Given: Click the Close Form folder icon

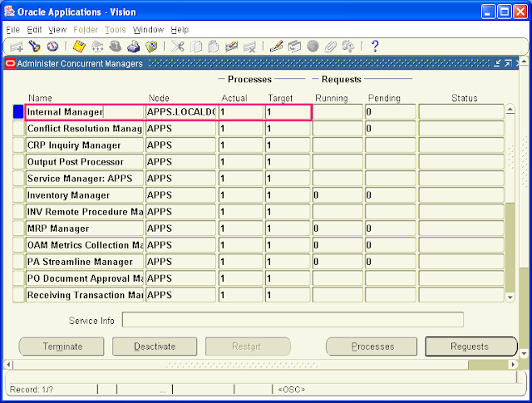Looking at the screenshot, I should (151, 47).
